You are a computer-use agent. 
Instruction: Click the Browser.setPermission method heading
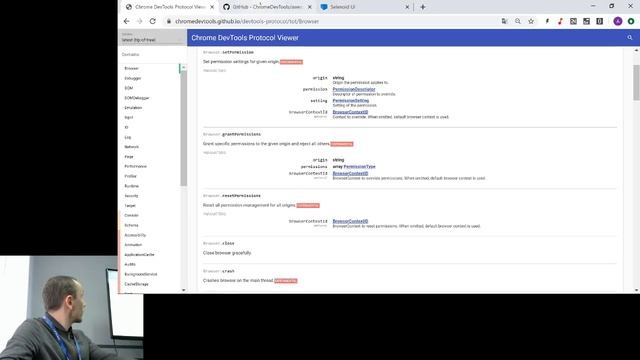click(x=228, y=52)
